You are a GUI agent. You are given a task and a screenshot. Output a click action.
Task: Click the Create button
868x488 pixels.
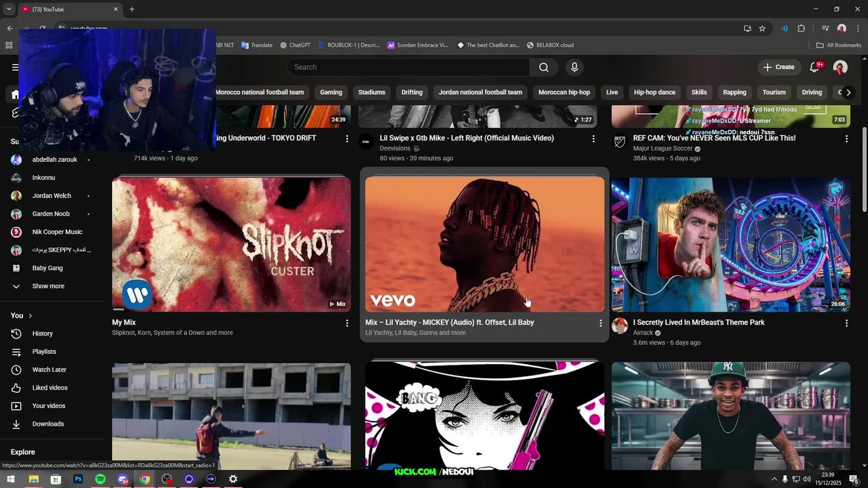point(778,67)
